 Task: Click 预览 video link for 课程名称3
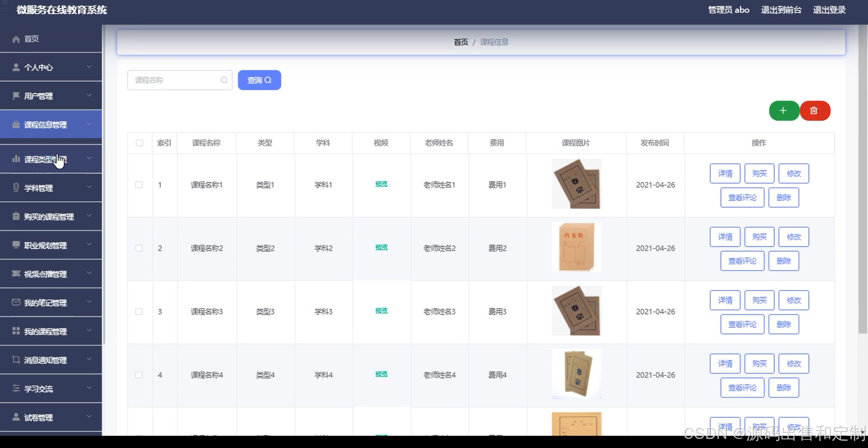(381, 311)
